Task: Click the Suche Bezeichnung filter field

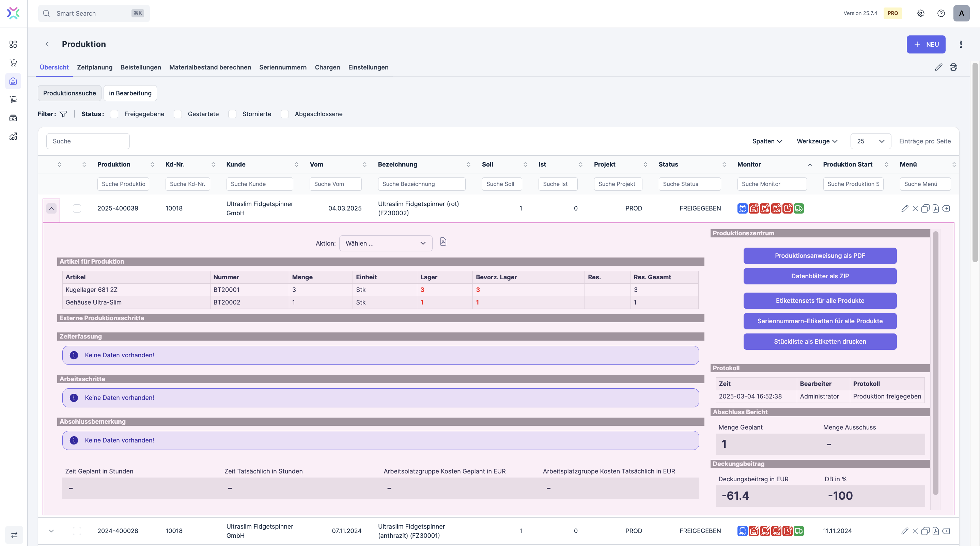Action: coord(421,184)
